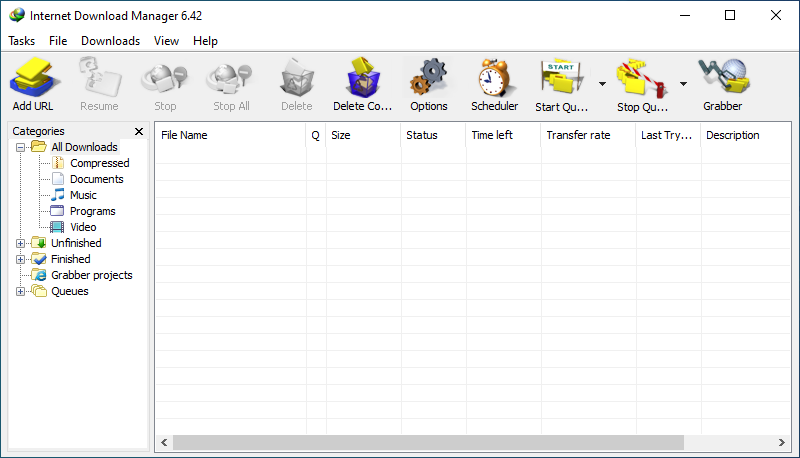
Task: Click the Music category note icon
Action: click(x=58, y=195)
